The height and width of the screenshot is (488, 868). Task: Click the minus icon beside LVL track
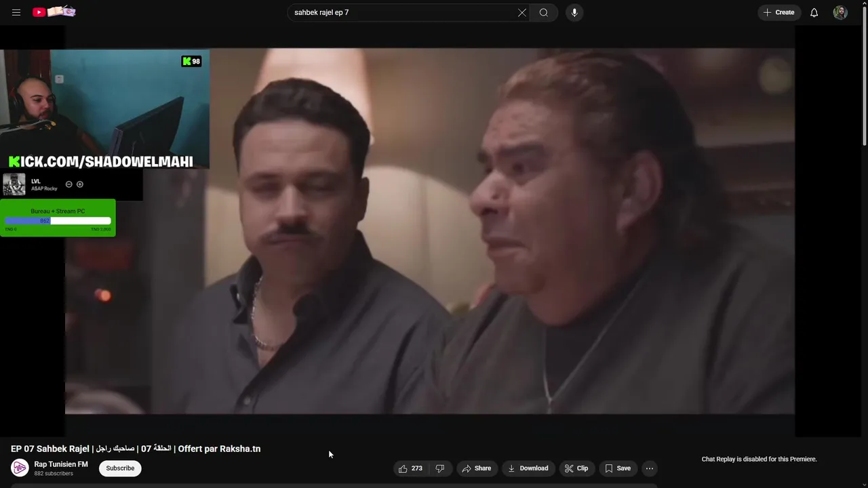(x=68, y=184)
